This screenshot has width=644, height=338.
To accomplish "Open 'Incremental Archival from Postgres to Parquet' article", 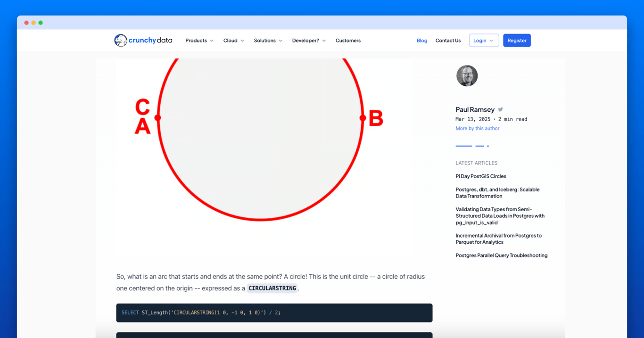I will click(x=498, y=239).
